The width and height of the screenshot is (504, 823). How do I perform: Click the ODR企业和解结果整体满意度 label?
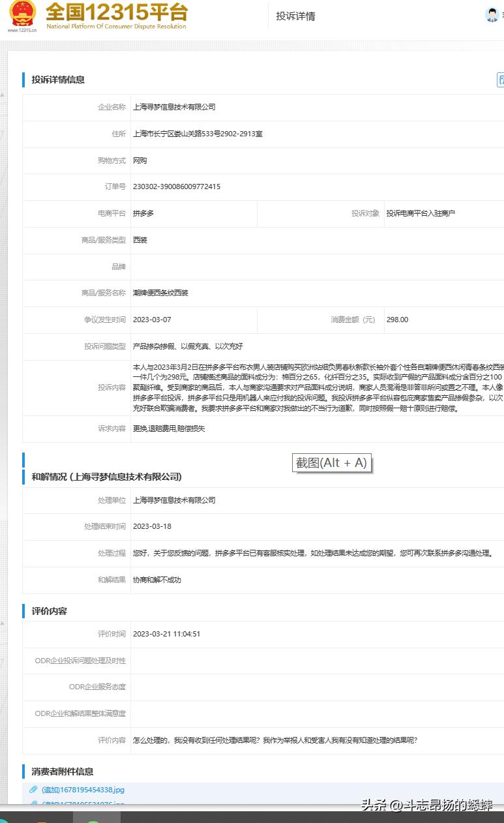tap(81, 713)
